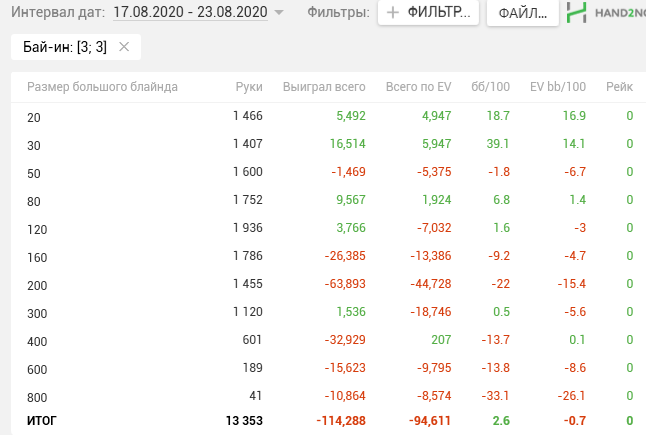Click the plus icon on ФИЛЬТР button
This screenshot has width=646, height=435.
click(393, 12)
